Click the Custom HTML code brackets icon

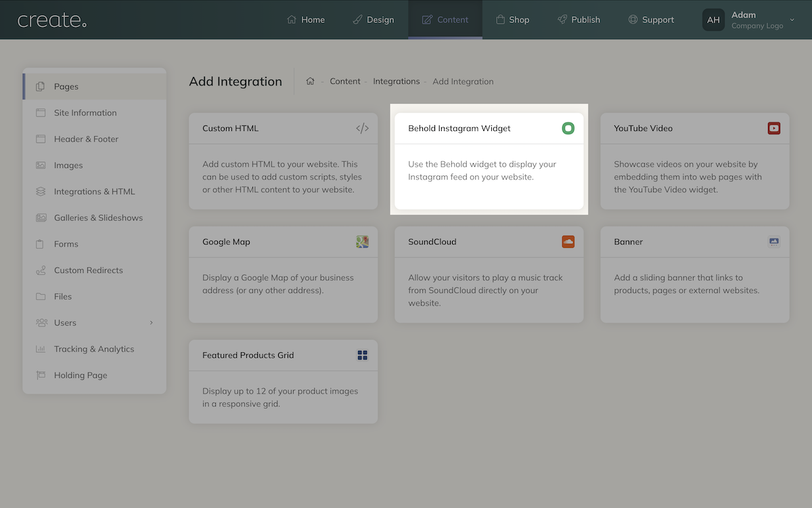[363, 128]
